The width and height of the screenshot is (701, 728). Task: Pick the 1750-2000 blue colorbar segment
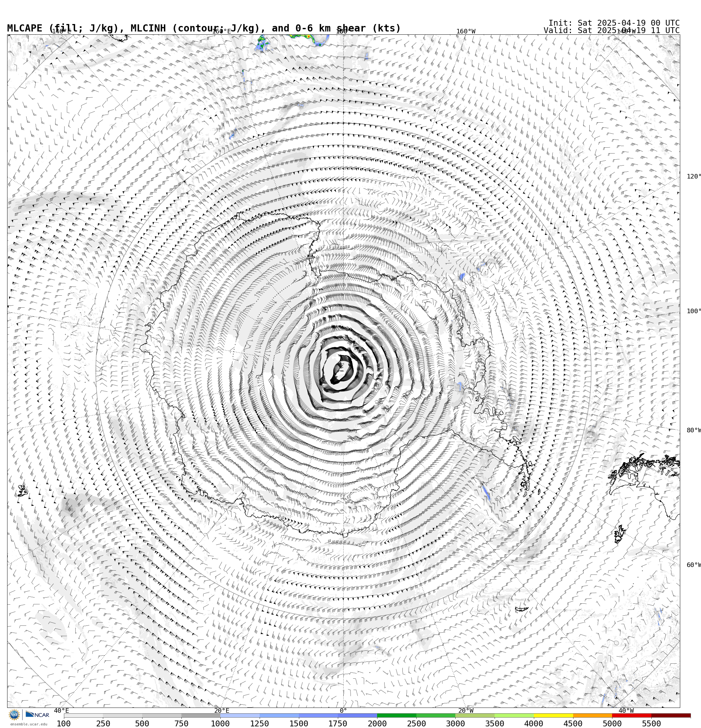pyautogui.click(x=358, y=715)
